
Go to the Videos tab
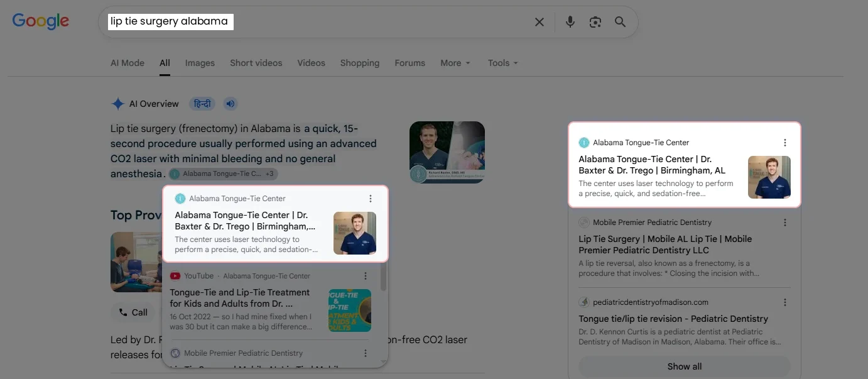tap(312, 63)
